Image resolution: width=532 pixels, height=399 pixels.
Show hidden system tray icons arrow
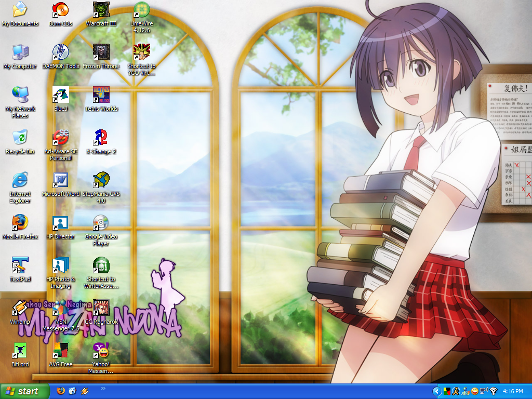click(x=437, y=392)
